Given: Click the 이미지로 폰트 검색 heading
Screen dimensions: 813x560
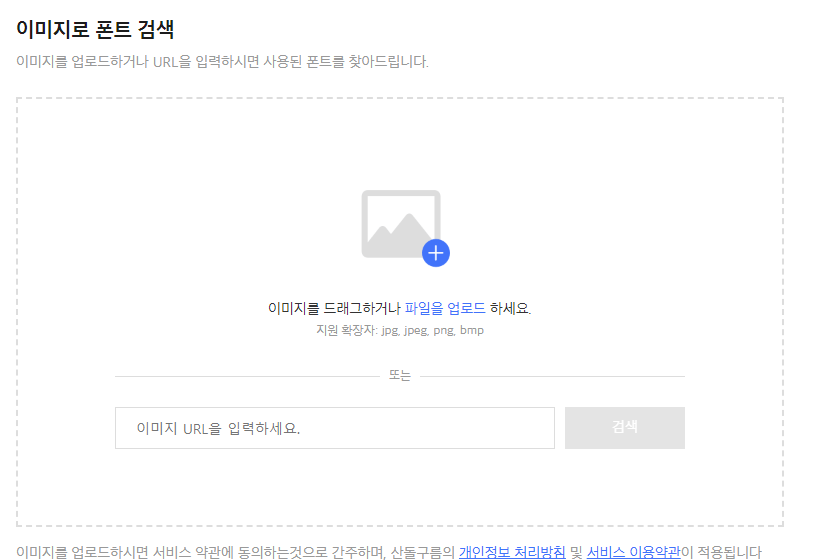Looking at the screenshot, I should pyautogui.click(x=95, y=29).
